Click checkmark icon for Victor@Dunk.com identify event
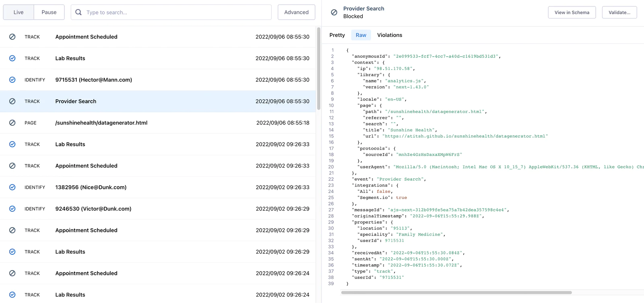The width and height of the screenshot is (644, 303). click(x=12, y=209)
